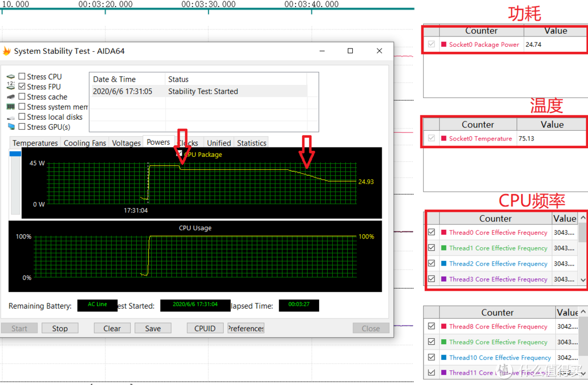Toggle the CPU Package graph checkbox
The image size is (588, 385).
179,154
